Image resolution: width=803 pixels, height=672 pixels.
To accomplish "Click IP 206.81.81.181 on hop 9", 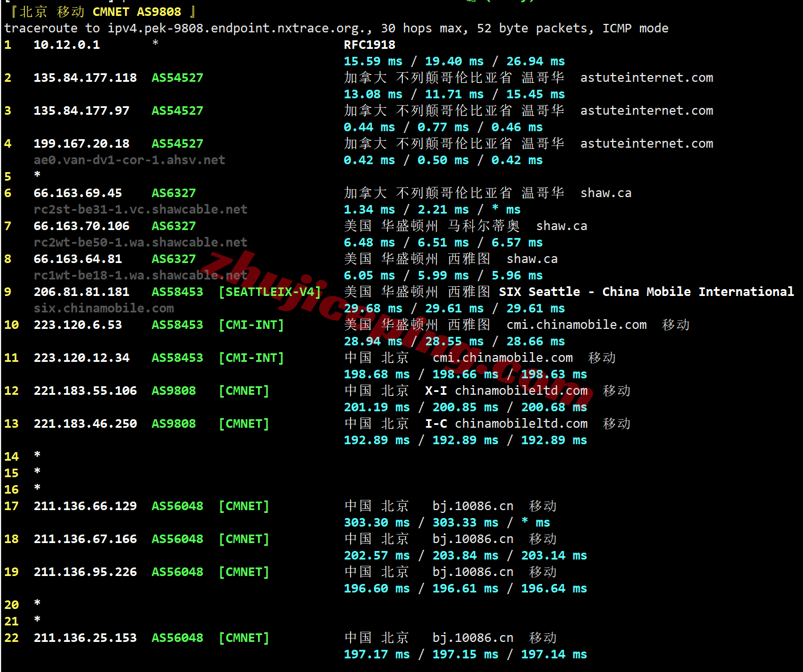I will (x=81, y=292).
